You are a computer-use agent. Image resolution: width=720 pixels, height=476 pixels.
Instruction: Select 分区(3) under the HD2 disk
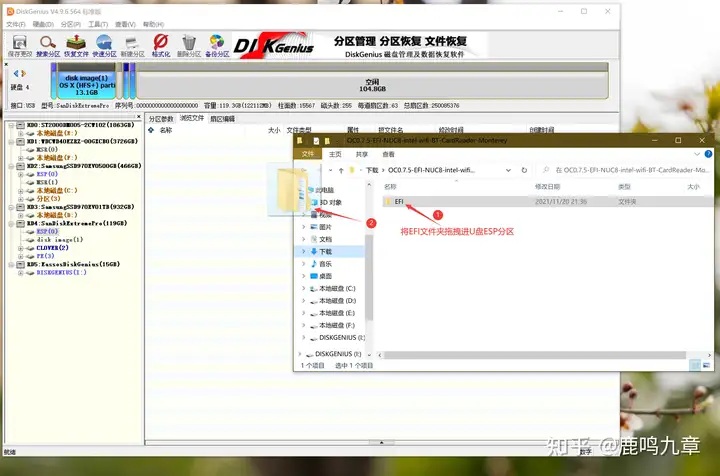49,199
